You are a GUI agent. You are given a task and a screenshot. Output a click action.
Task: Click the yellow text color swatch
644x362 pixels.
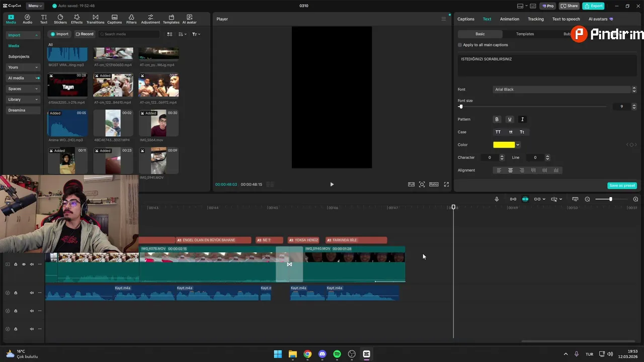pyautogui.click(x=504, y=145)
